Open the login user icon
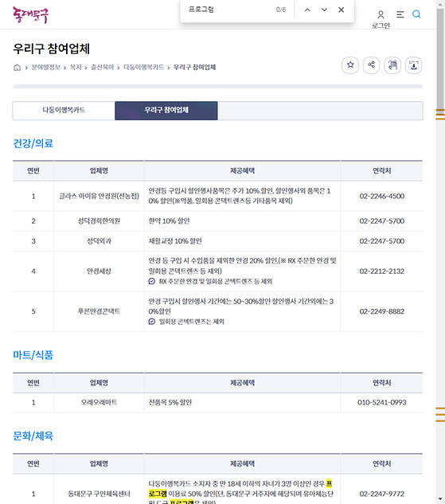445x504 pixels. pyautogui.click(x=381, y=14)
